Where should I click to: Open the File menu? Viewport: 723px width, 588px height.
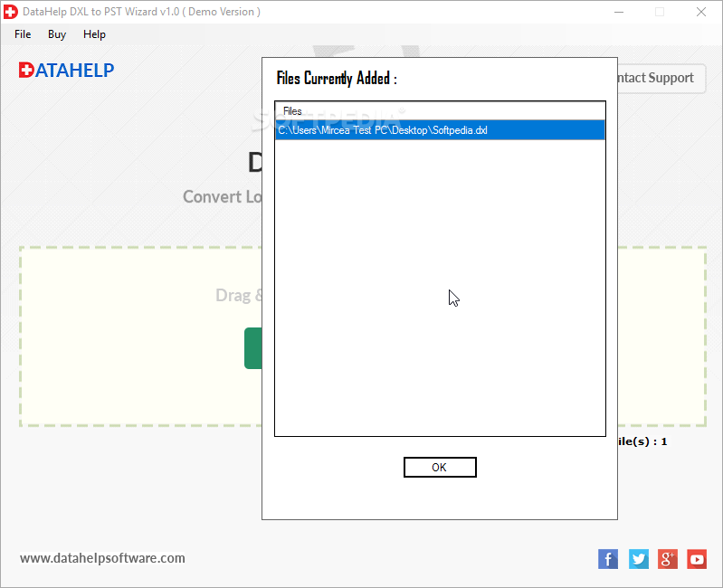(23, 34)
